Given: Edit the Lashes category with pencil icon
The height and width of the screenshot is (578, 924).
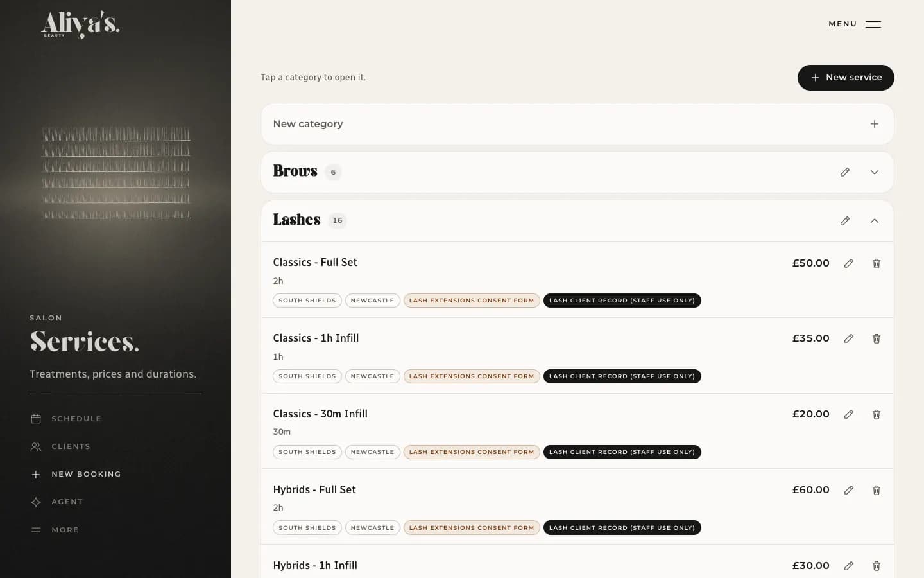Looking at the screenshot, I should coord(845,221).
